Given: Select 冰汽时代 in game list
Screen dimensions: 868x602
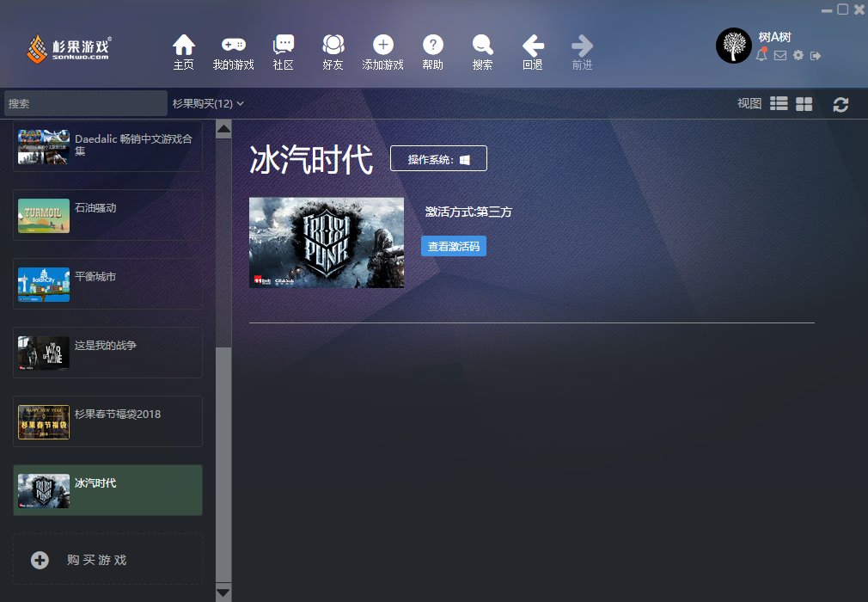Looking at the screenshot, I should pos(108,490).
